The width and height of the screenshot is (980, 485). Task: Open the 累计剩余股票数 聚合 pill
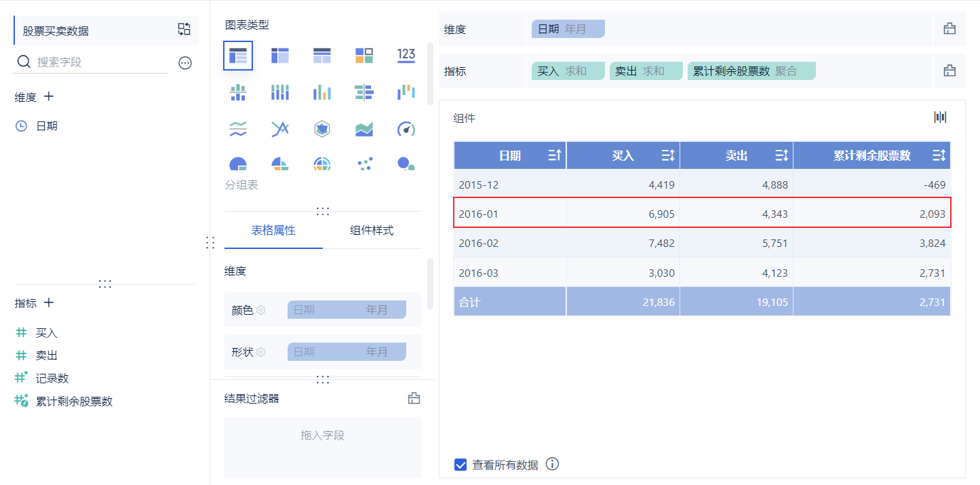(x=751, y=71)
